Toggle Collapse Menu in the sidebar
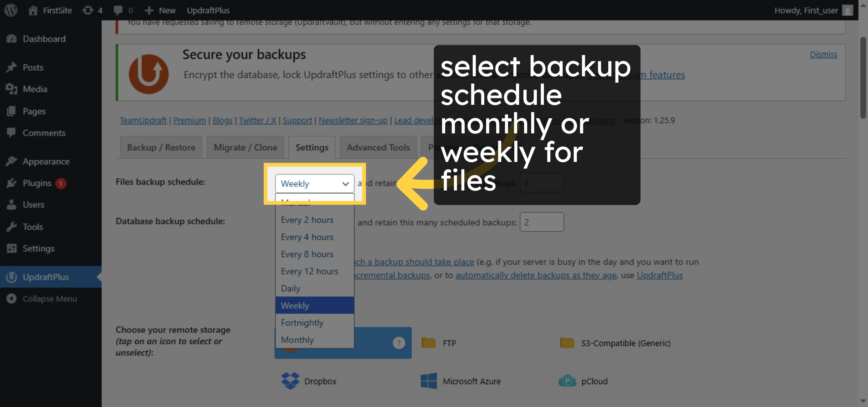The width and height of the screenshot is (868, 407). click(50, 299)
